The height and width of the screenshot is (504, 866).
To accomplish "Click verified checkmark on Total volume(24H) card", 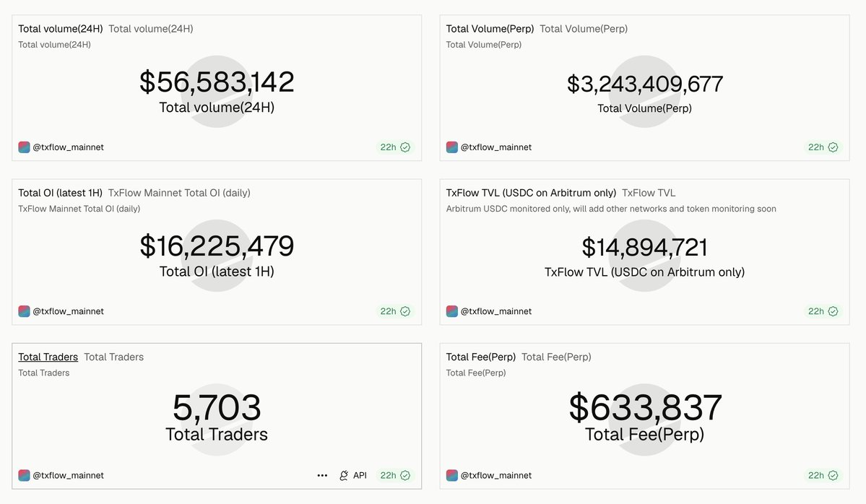I will click(405, 147).
